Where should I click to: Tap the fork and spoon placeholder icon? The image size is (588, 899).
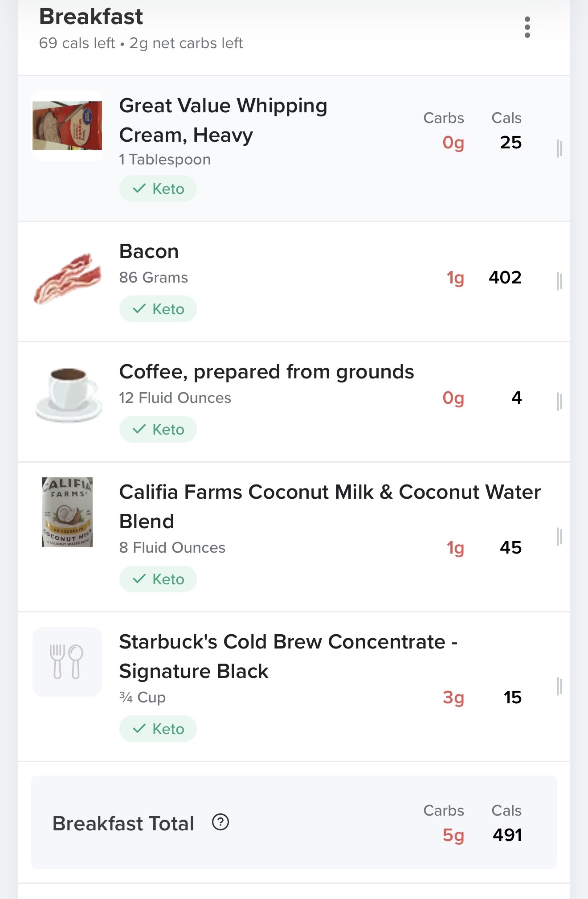[x=67, y=662]
